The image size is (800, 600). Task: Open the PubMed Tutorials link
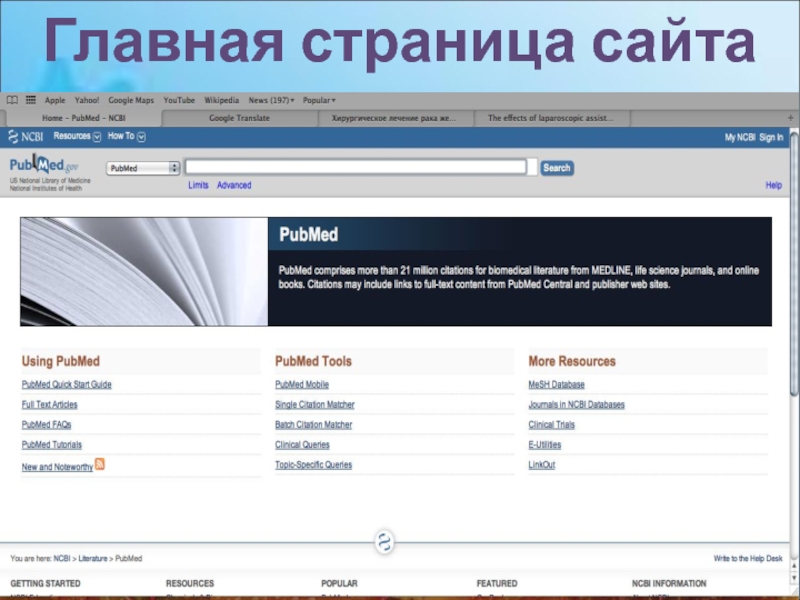(x=52, y=445)
